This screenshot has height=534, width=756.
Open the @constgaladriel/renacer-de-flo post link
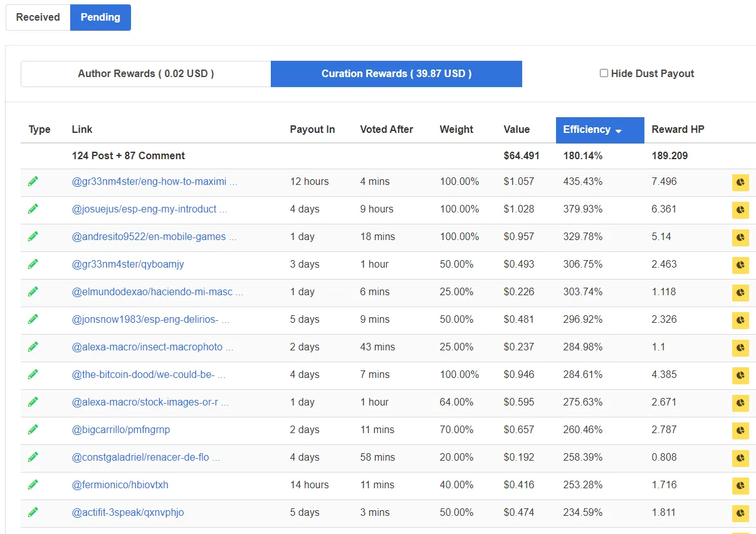click(146, 457)
